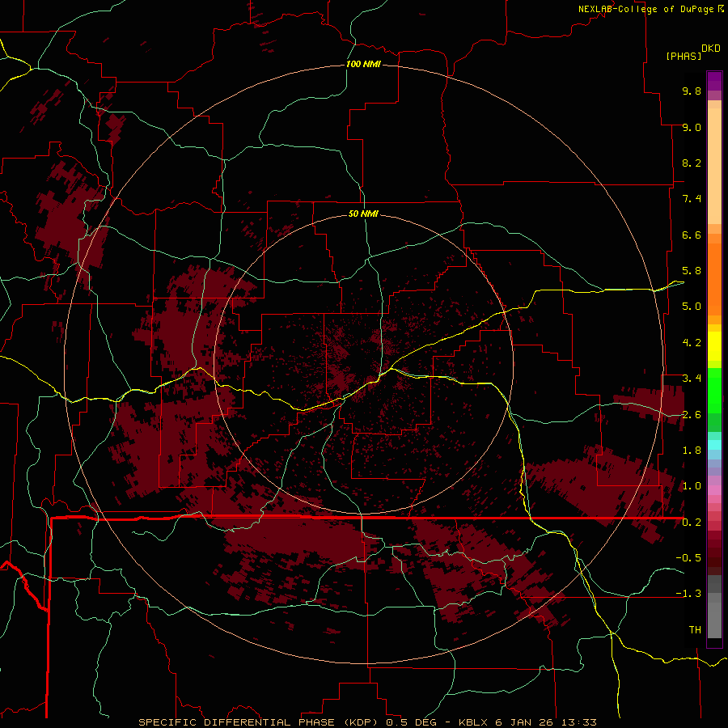Viewport: 728px width, 728px height.
Task: Click the 100 NMI range ring label
Action: pyautogui.click(x=363, y=64)
